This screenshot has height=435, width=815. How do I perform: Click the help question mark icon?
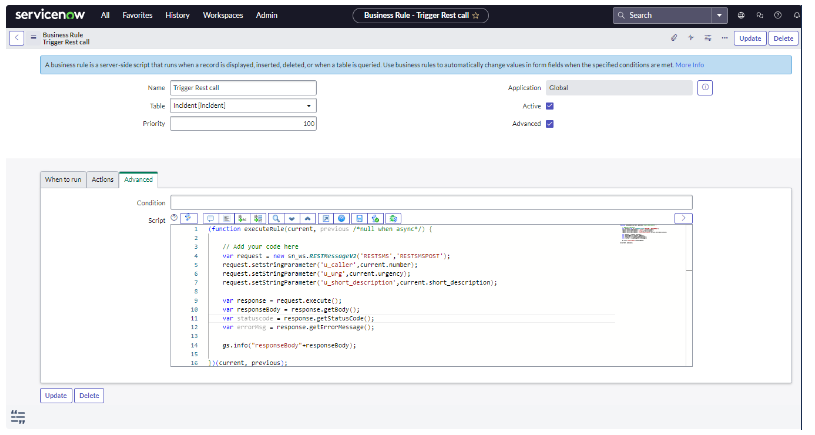777,16
